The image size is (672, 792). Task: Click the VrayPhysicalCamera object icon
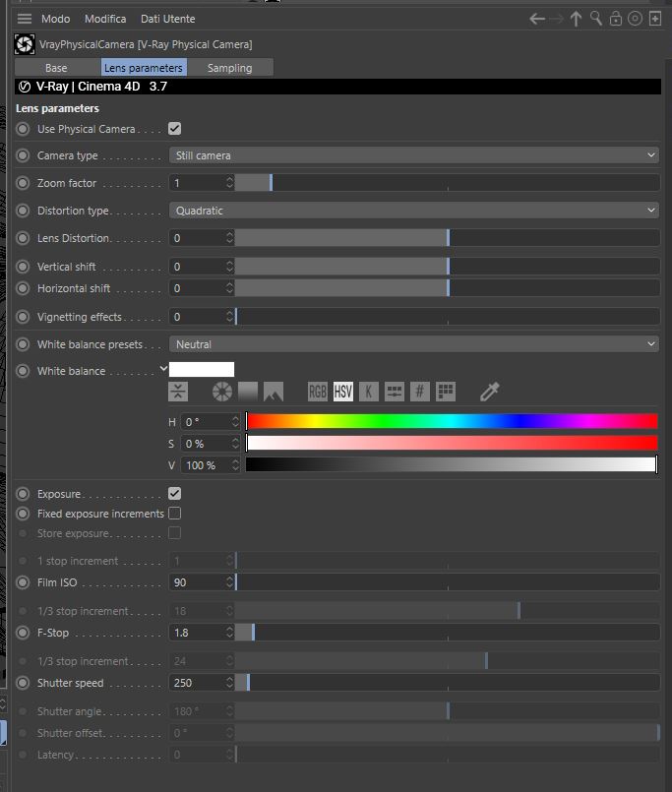pyautogui.click(x=25, y=44)
